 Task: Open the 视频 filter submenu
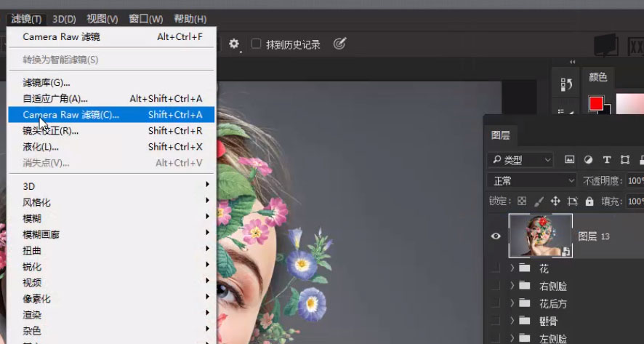111,282
